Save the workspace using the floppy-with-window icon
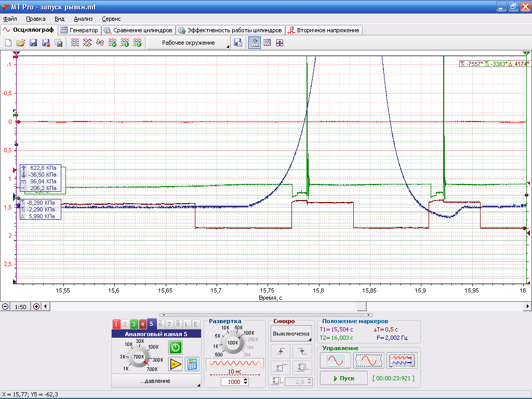Viewport: 532px width, 399px height. point(238,43)
